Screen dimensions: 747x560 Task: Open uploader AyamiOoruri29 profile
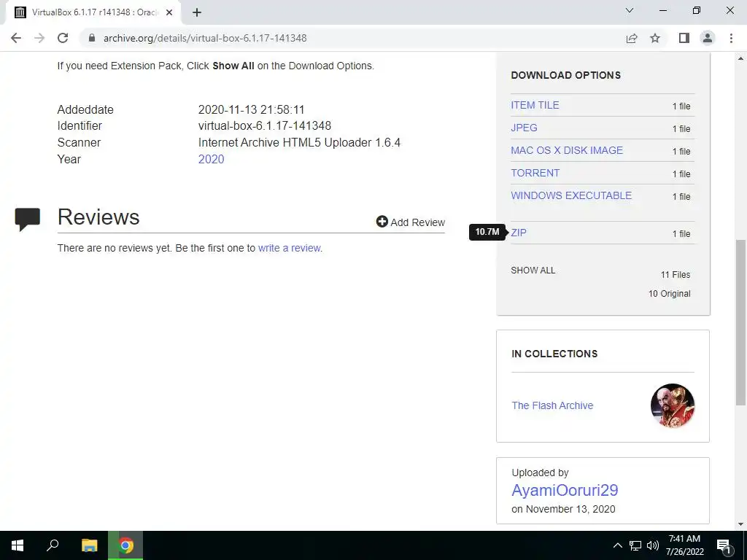565,490
